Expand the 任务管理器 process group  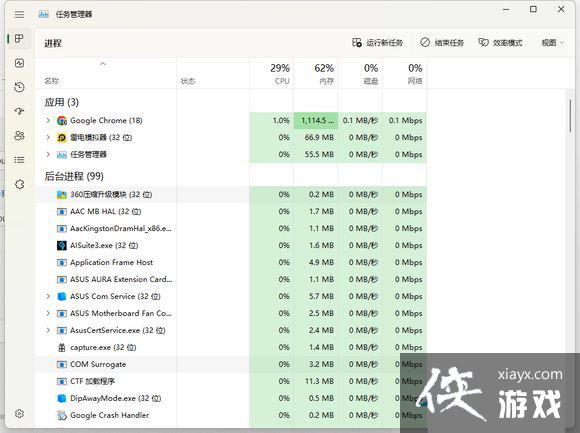click(x=48, y=154)
